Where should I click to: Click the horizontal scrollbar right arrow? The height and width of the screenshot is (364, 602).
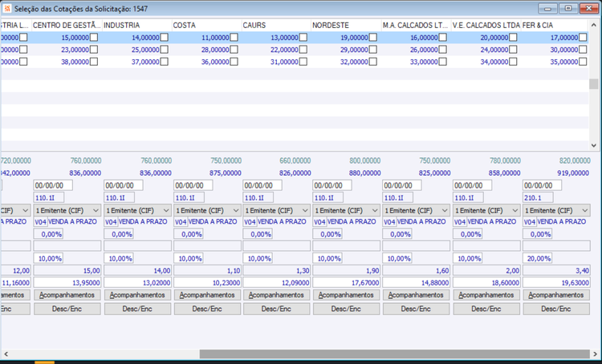pos(596,354)
